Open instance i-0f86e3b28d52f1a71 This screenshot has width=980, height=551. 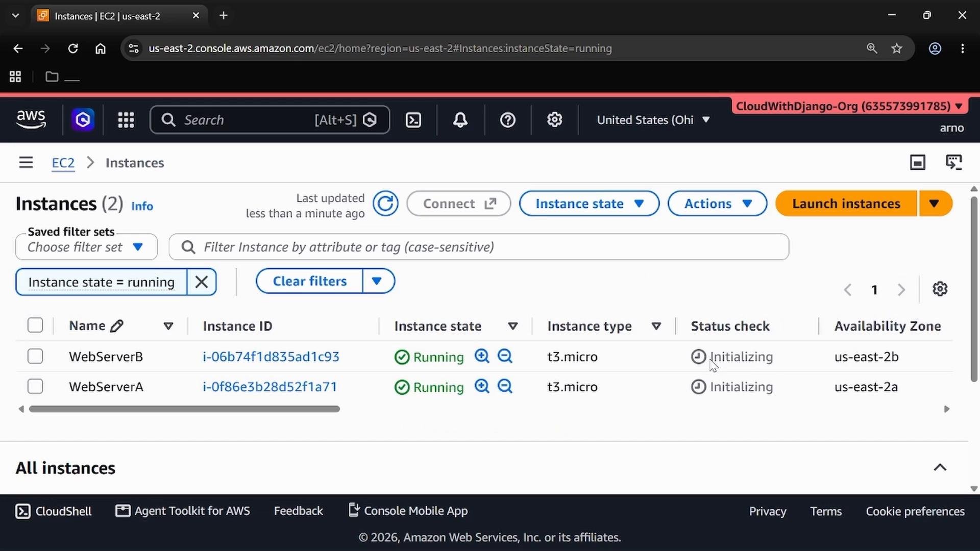pyautogui.click(x=270, y=386)
